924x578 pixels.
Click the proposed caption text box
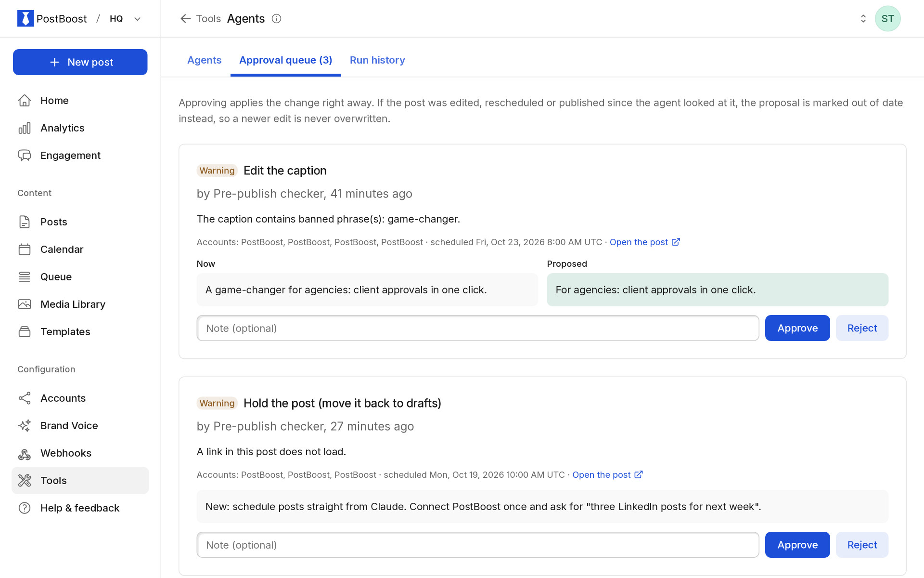click(x=718, y=289)
